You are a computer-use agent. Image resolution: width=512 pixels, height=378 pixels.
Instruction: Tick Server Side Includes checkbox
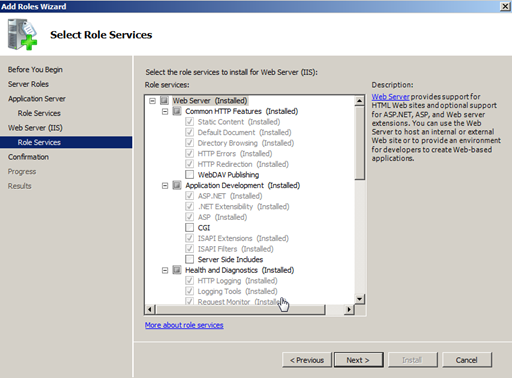(x=189, y=259)
